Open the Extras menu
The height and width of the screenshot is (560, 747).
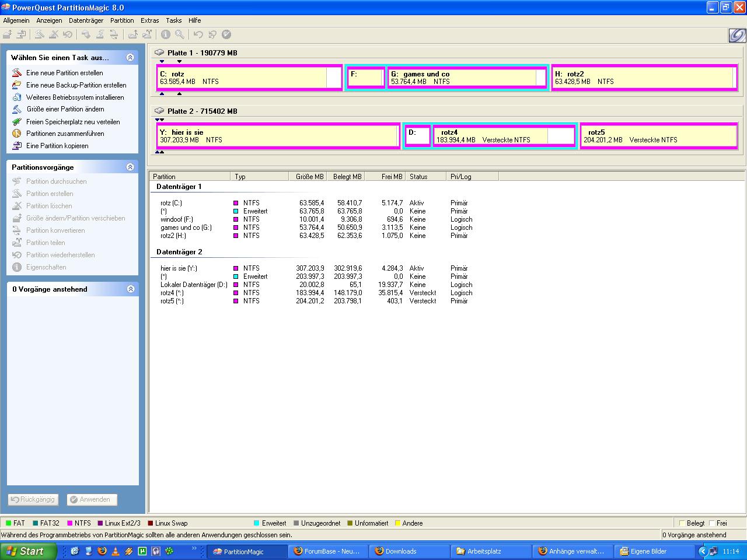point(149,20)
